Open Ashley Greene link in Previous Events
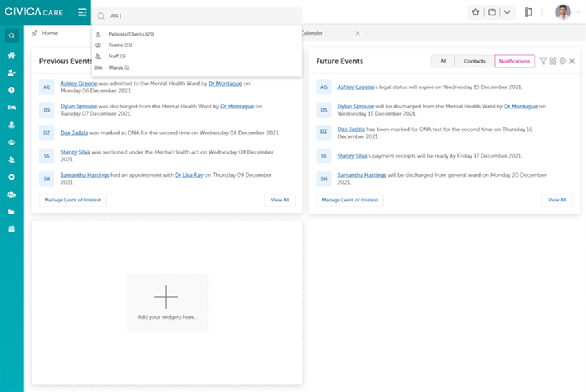 78,83
